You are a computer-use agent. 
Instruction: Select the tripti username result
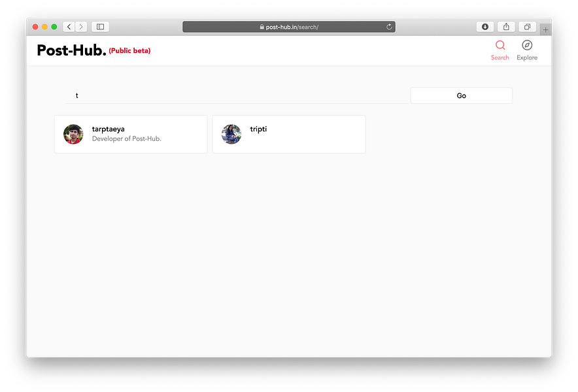point(258,129)
